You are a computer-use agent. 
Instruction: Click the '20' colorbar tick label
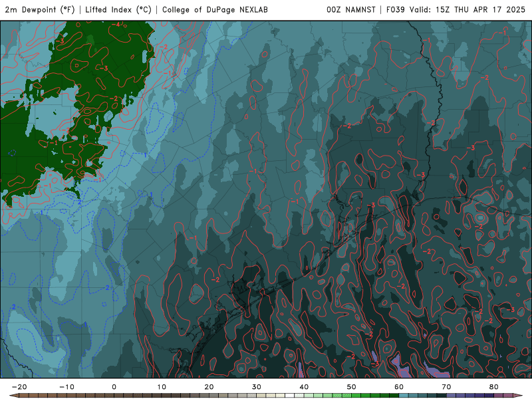pos(209,387)
